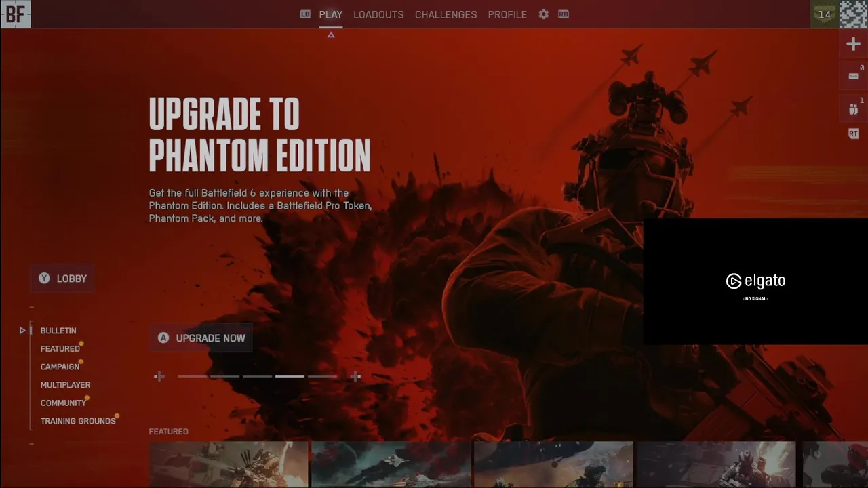The width and height of the screenshot is (868, 488).
Task: Select TRAINING GROUNDS in the side menu
Action: tap(78, 421)
